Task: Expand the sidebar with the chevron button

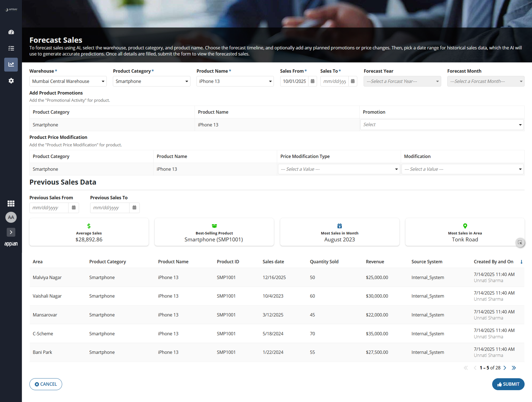Action: (11, 232)
